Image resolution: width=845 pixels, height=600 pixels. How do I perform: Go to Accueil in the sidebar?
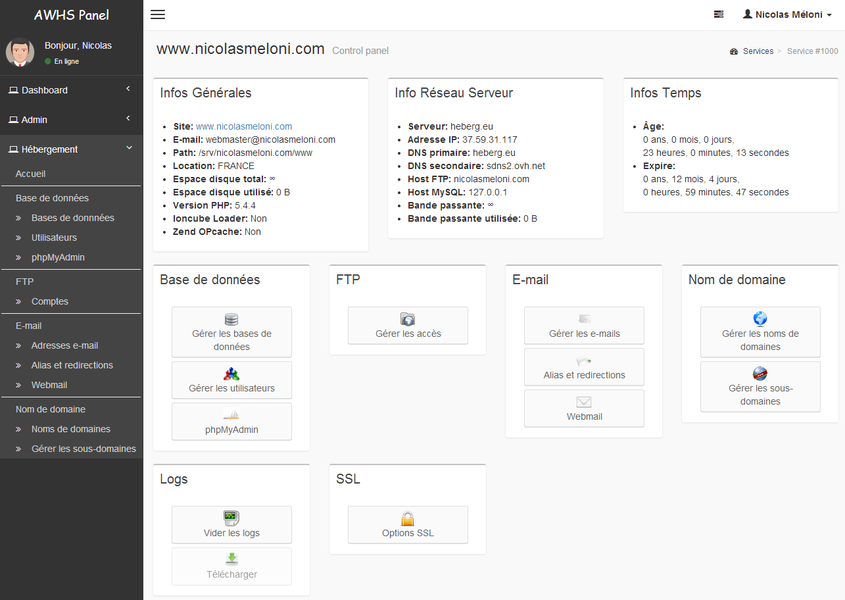click(30, 174)
